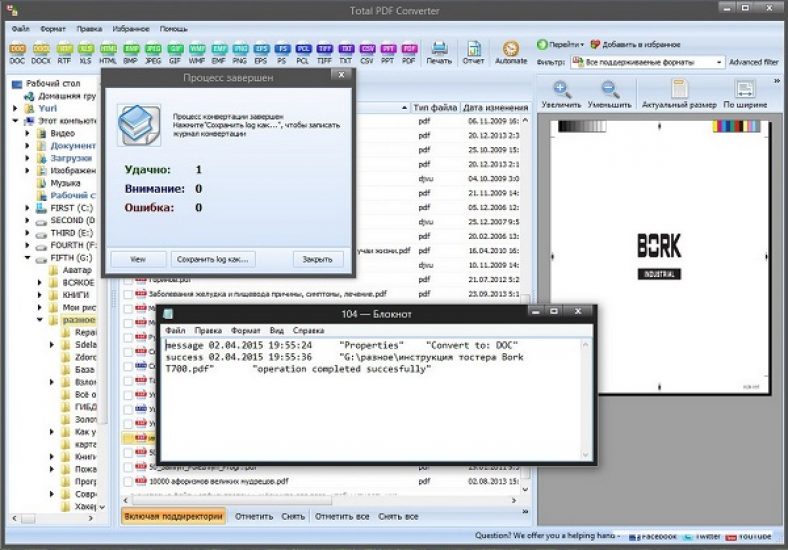Open Advanced filter
This screenshot has width=788, height=550.
[753, 62]
